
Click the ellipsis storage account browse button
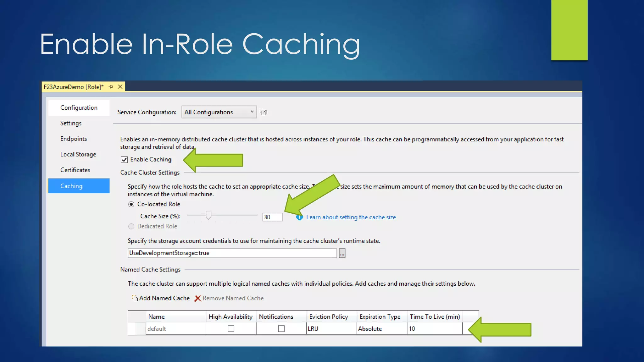342,253
